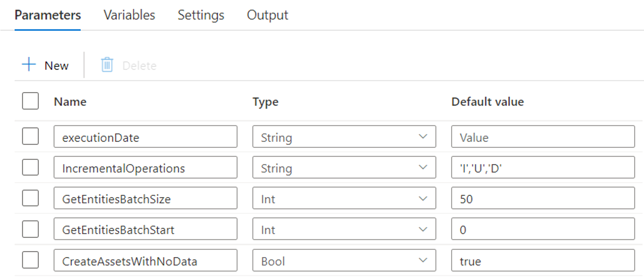Check the box for executionDate parameter
This screenshot has height=278, width=644.
31,136
